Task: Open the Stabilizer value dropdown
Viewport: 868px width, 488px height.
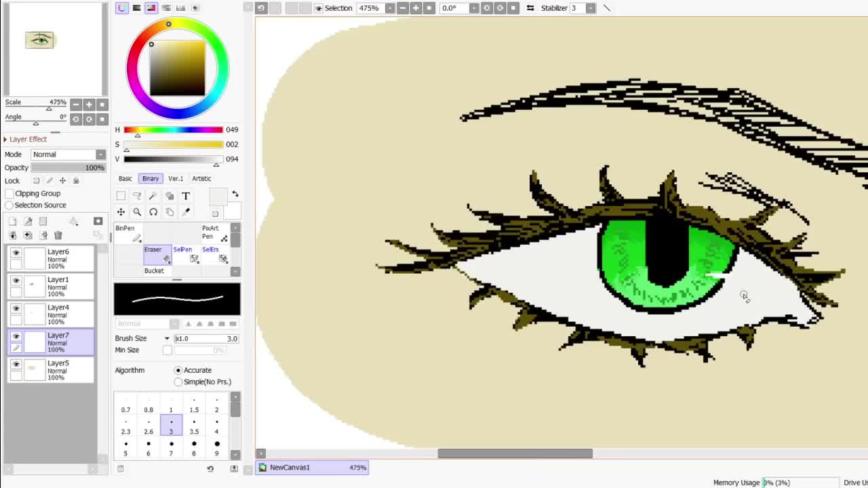Action: [591, 8]
